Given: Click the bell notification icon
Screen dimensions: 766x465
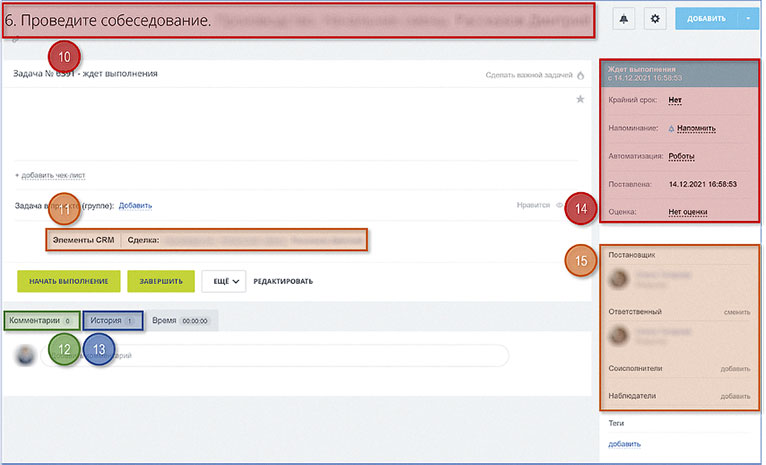Looking at the screenshot, I should (624, 19).
